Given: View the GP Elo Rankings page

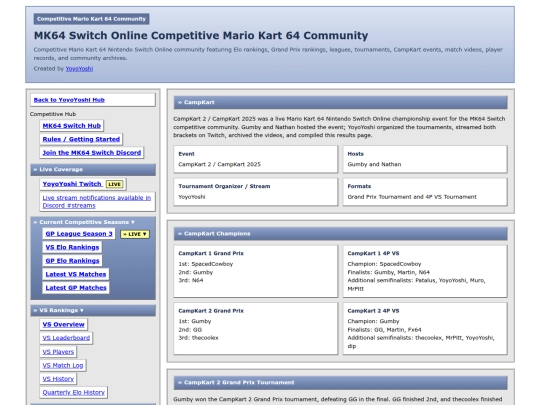Looking at the screenshot, I should tap(72, 261).
